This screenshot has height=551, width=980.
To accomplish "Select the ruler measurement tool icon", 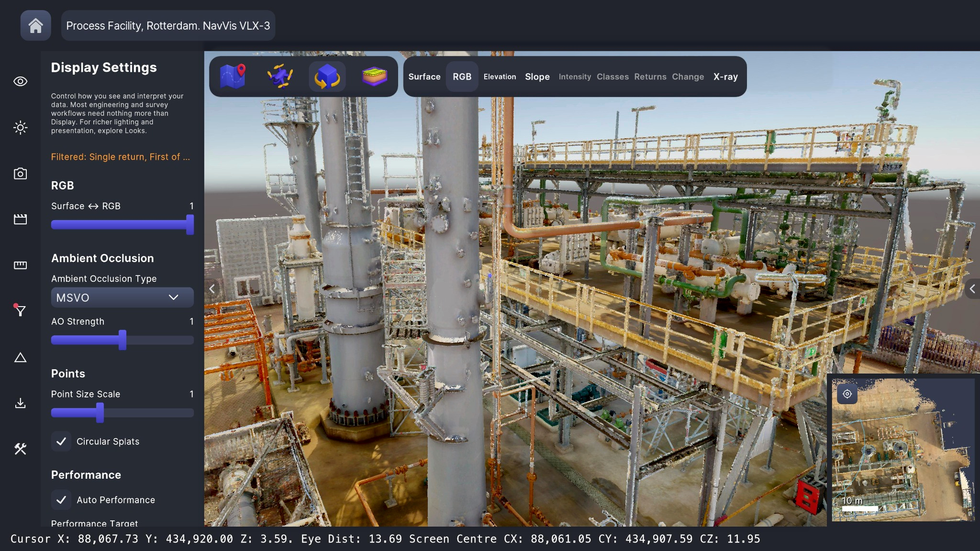I will pos(20,265).
